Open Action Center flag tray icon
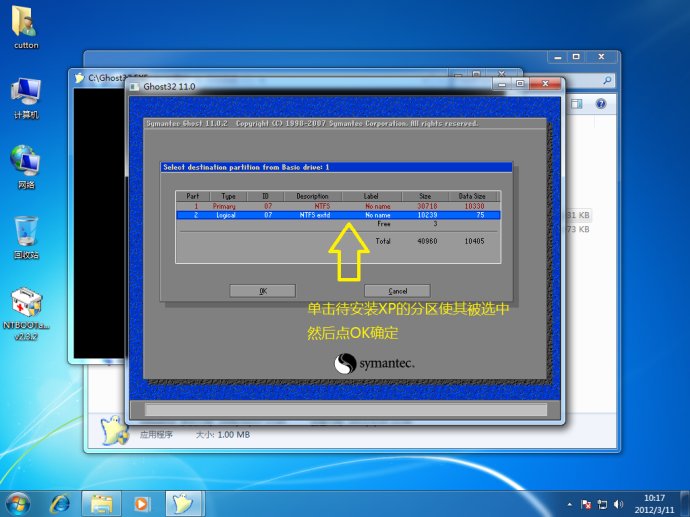 [x=586, y=505]
